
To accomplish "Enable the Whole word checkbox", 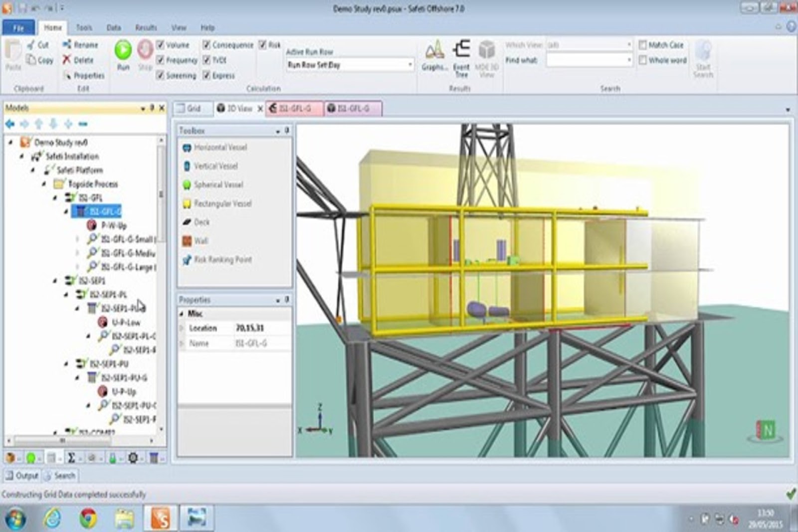I will click(643, 60).
